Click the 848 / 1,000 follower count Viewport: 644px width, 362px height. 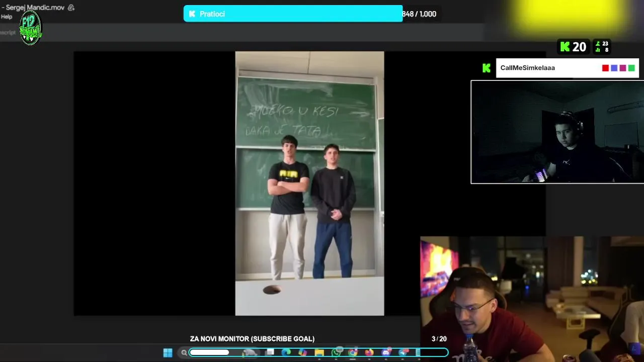point(419,14)
